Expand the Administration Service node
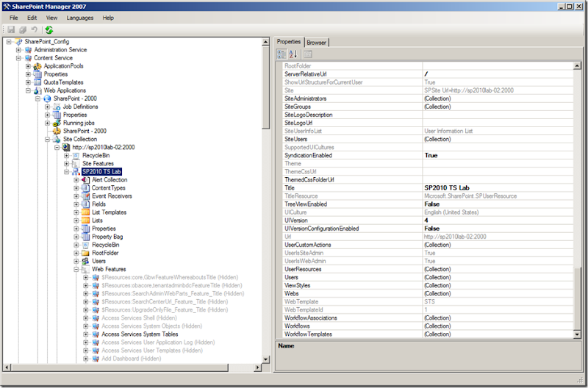 [x=18, y=50]
